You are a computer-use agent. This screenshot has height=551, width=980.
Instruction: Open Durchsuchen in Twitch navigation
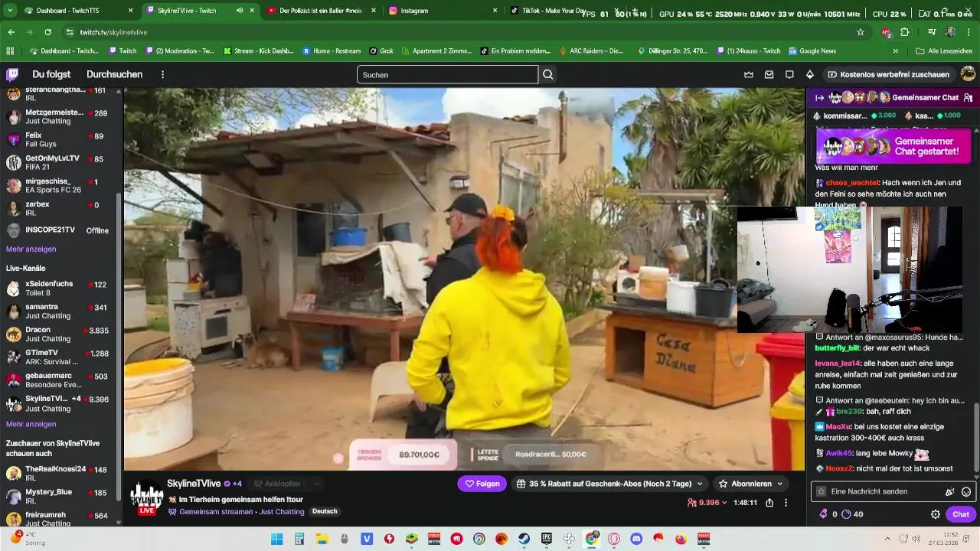114,74
